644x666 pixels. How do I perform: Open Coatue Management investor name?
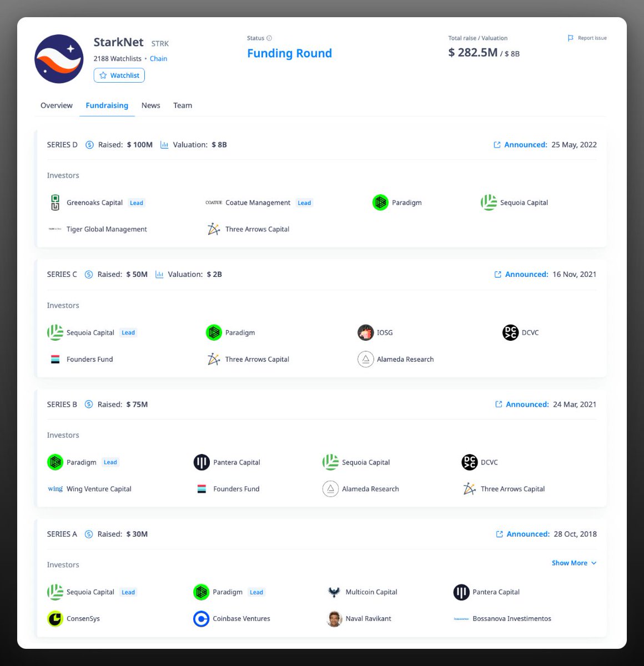tap(258, 203)
